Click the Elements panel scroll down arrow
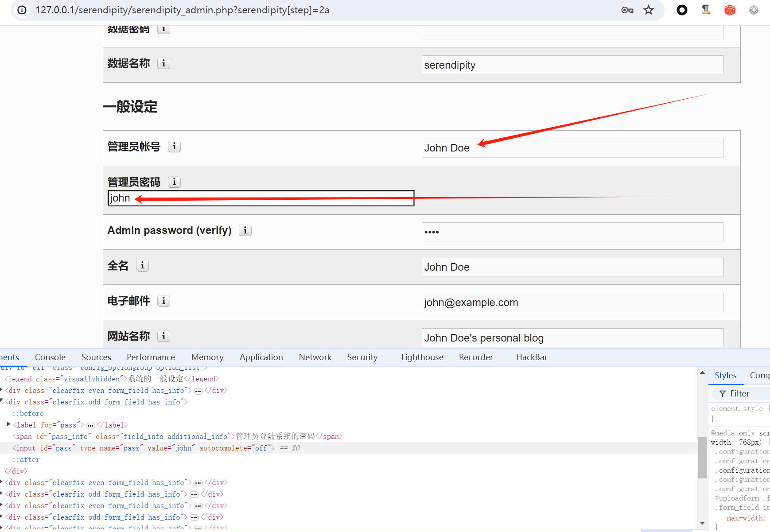This screenshot has height=532, width=770. click(x=702, y=523)
